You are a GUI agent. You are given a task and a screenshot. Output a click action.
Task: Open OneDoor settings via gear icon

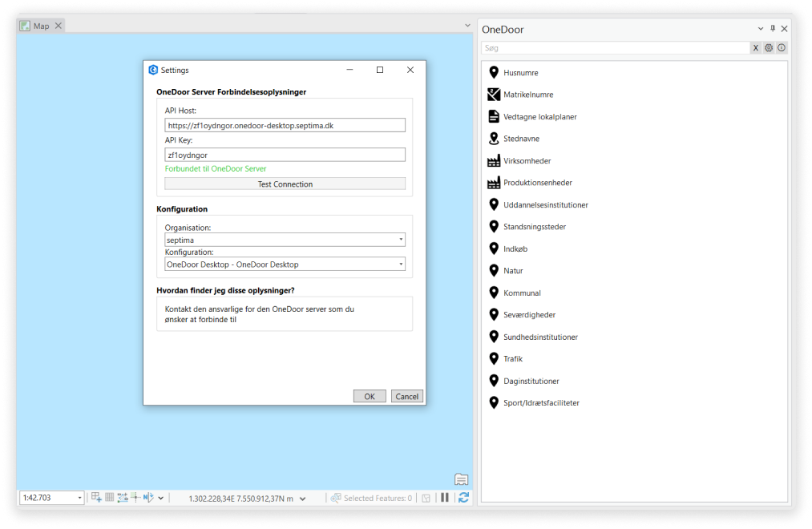pyautogui.click(x=769, y=47)
